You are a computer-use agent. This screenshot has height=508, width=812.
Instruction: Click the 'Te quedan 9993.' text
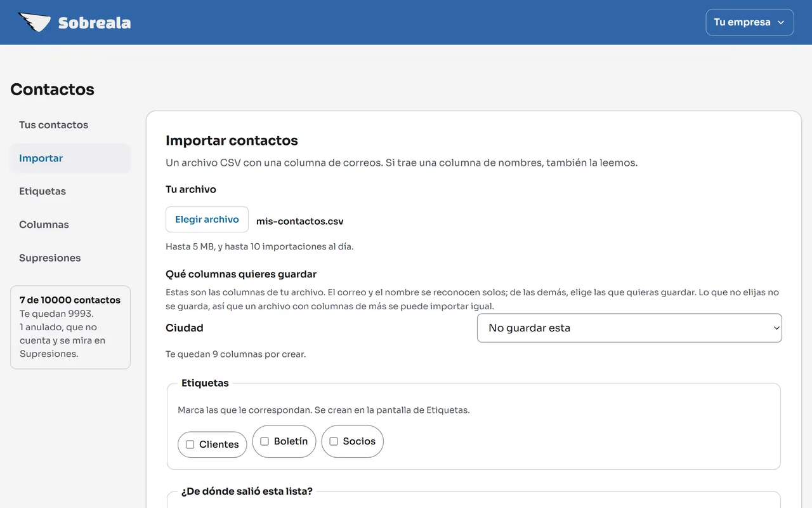pos(56,314)
